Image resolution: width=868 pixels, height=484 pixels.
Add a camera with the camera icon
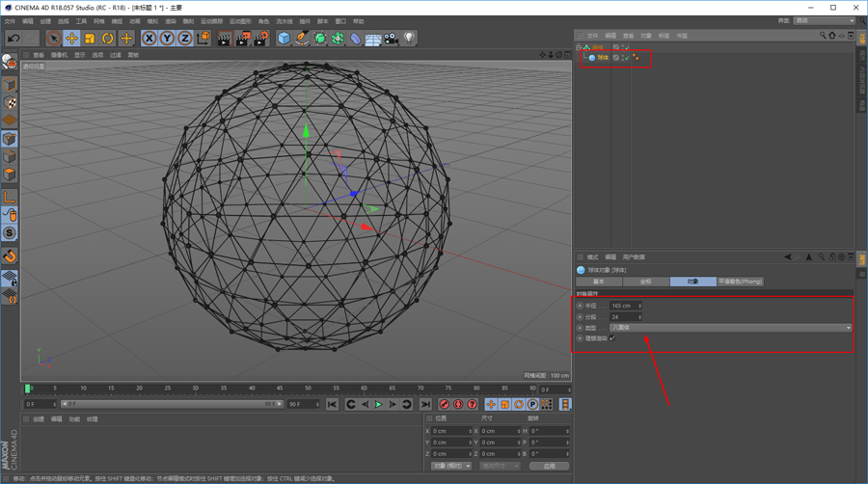[391, 39]
